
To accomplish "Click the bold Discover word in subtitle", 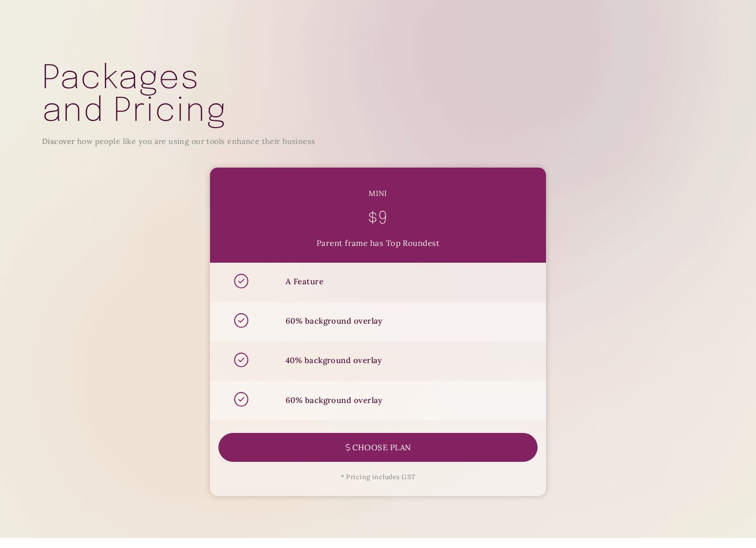I will click(58, 141).
